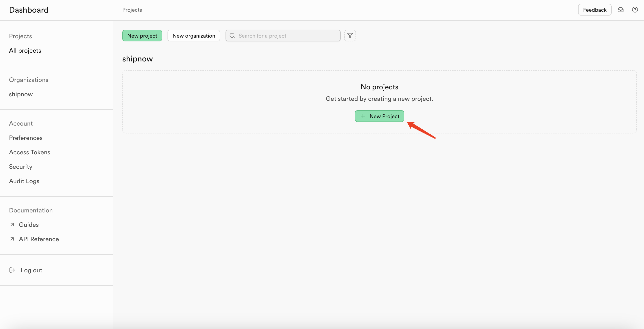Screen dimensions: 644x329
Task: Open Access Tokens settings page
Action: pos(29,152)
